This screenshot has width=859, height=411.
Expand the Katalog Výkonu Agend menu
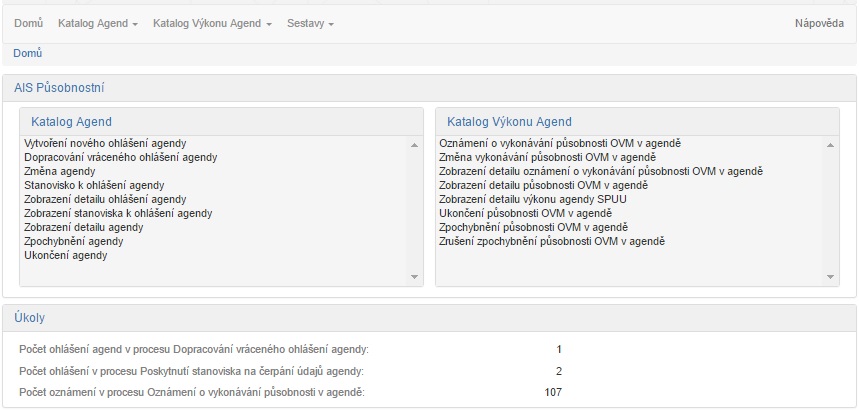click(212, 23)
